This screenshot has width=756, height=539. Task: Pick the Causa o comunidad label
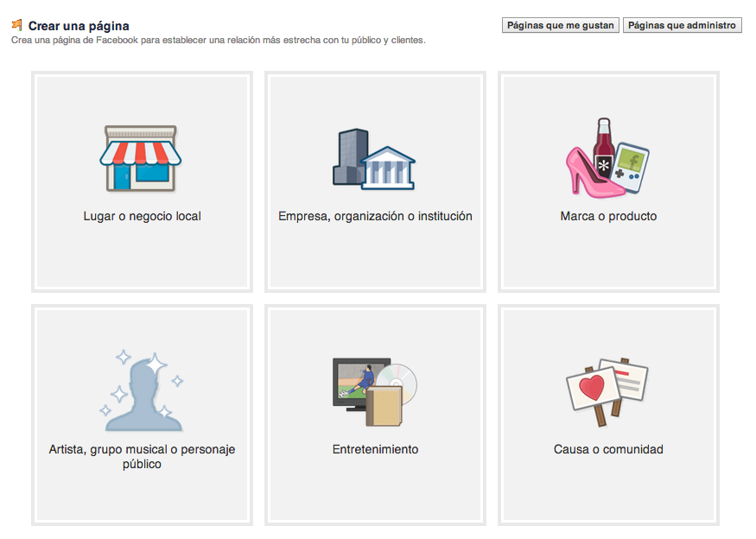click(x=608, y=449)
